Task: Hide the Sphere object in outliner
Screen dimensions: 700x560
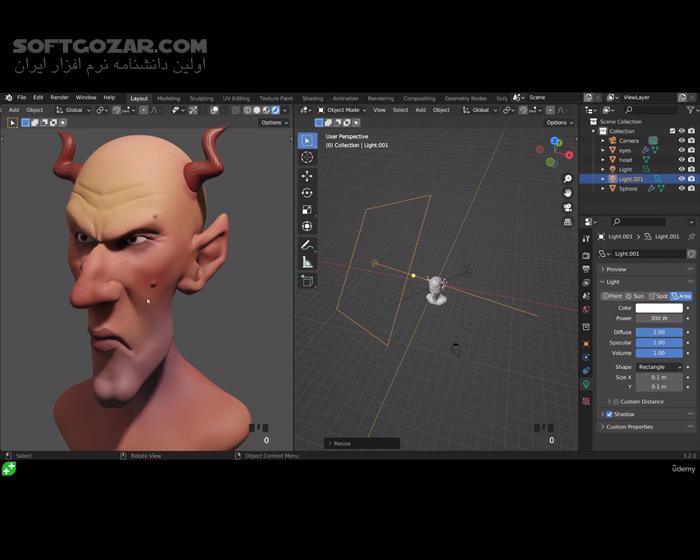Action: click(681, 188)
